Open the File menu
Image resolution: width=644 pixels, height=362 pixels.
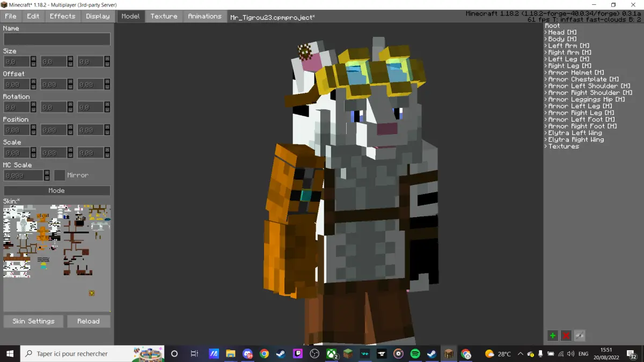coord(11,16)
